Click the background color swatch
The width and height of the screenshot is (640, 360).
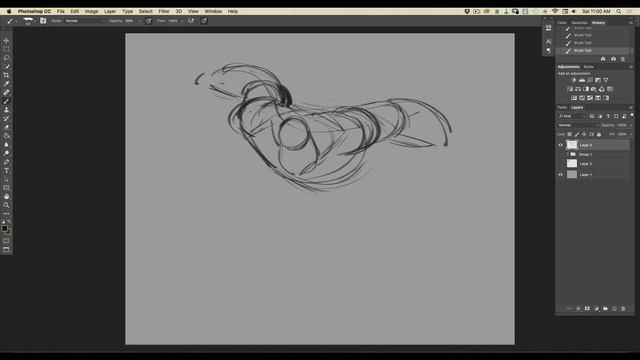[x=9, y=233]
